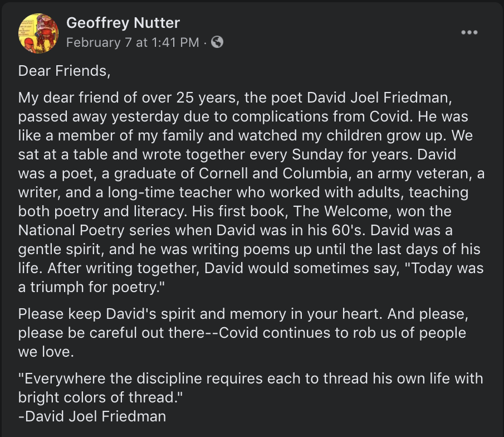Image resolution: width=504 pixels, height=437 pixels.
Task: Click the quote "a triumph for poetry."
Action: click(x=92, y=287)
